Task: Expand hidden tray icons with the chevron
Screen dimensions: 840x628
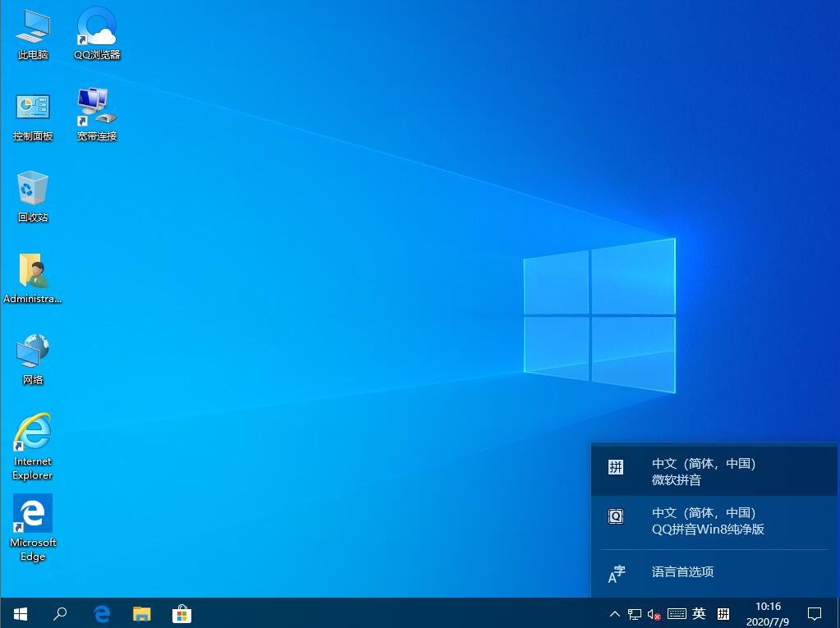Action: [614, 613]
